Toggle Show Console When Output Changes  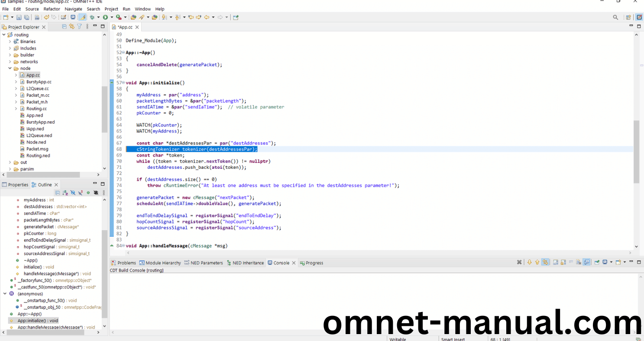587,263
